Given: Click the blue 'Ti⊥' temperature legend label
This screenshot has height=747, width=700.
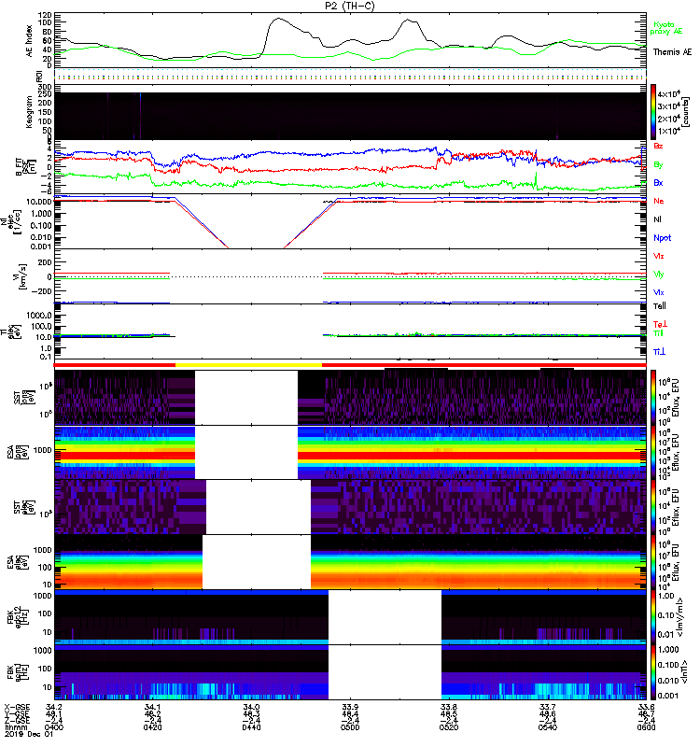Looking at the screenshot, I should tap(659, 352).
